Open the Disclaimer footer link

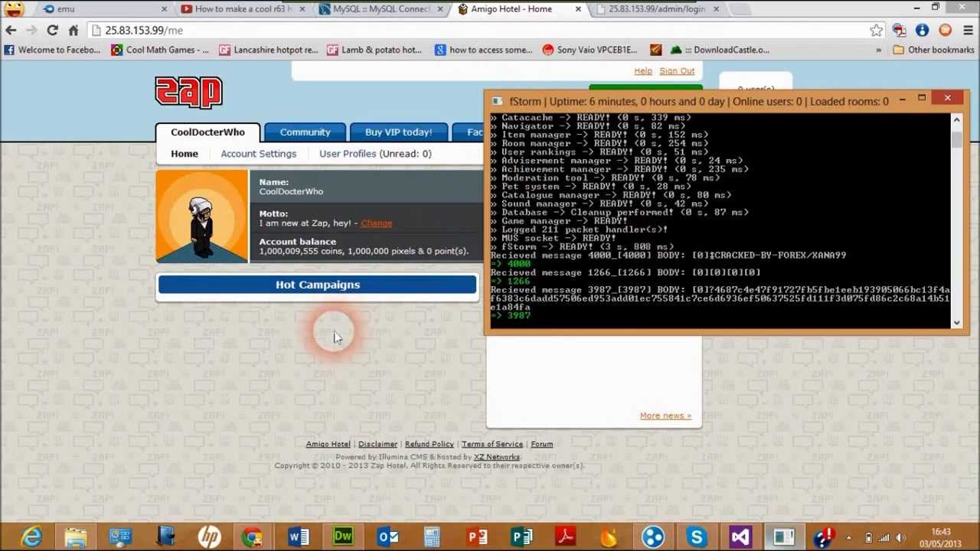click(377, 444)
